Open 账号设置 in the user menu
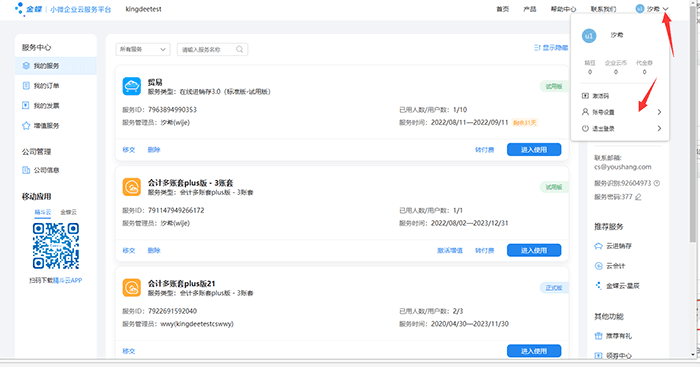The width and height of the screenshot is (700, 367). 621,112
